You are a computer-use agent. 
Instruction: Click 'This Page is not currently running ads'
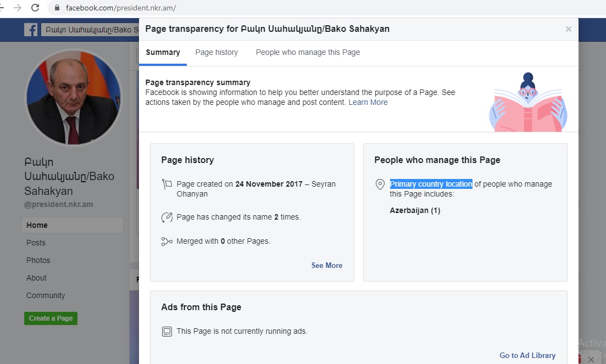(x=242, y=331)
